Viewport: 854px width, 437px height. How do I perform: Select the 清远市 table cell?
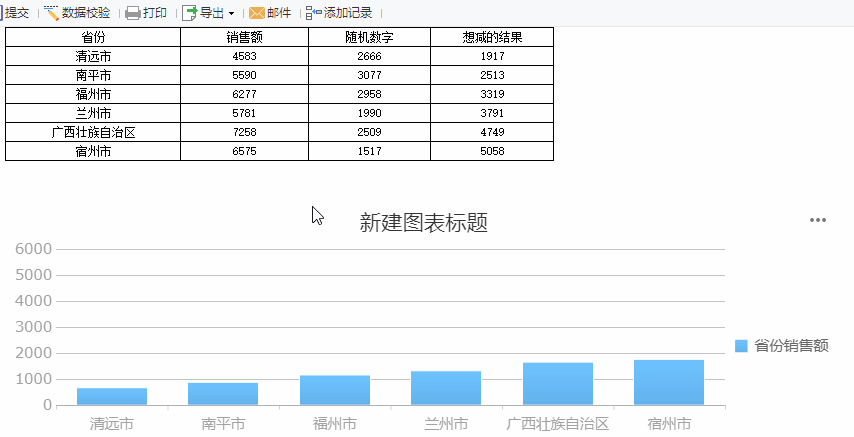click(x=93, y=56)
